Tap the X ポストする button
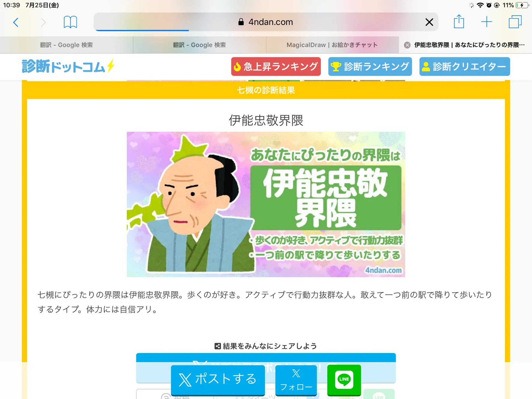This screenshot has height=399, width=532. (218, 379)
